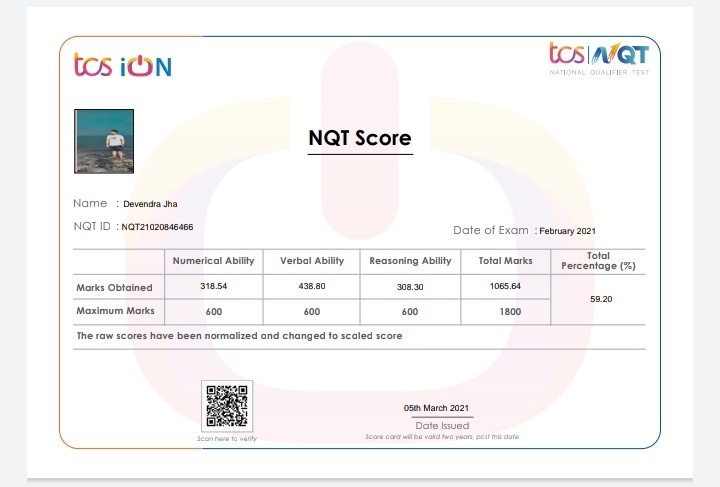Click the Name field label
This screenshot has width=720, height=487.
[x=90, y=203]
